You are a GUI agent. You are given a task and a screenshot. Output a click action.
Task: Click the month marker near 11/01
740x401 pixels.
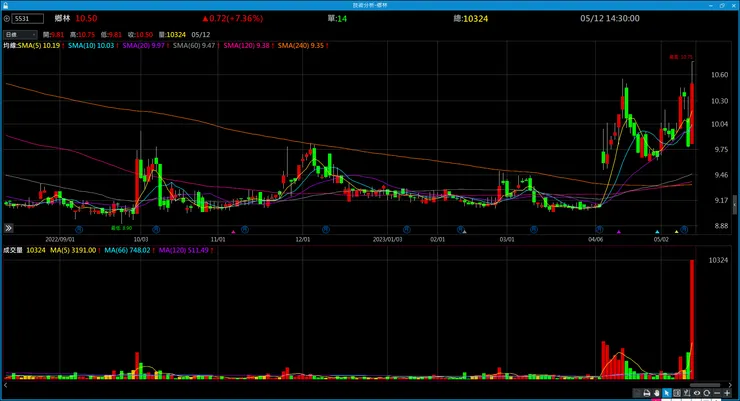pos(244,229)
